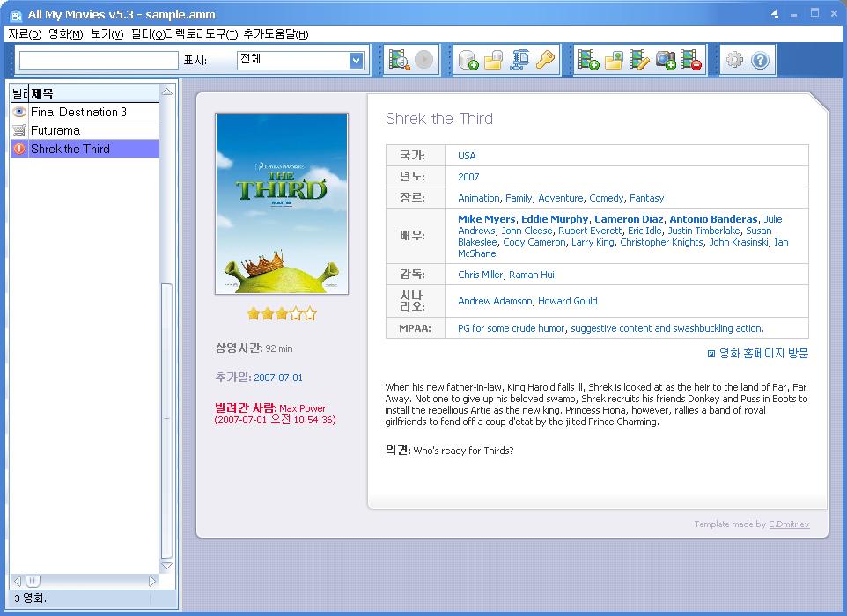Open the 추가도움말(H) menu

[276, 34]
